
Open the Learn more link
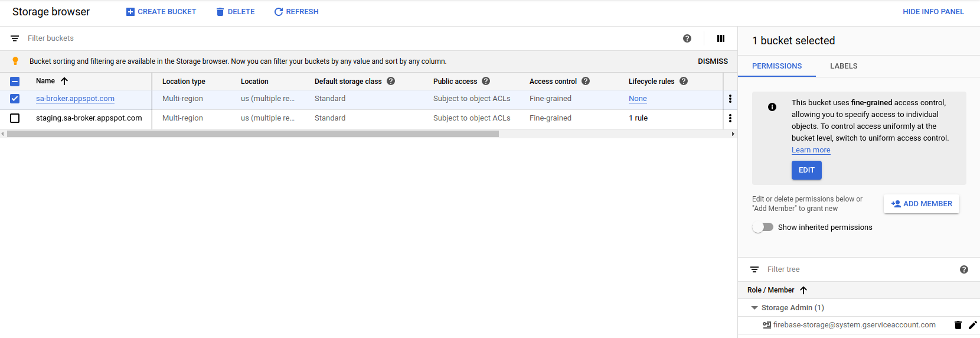[811, 150]
